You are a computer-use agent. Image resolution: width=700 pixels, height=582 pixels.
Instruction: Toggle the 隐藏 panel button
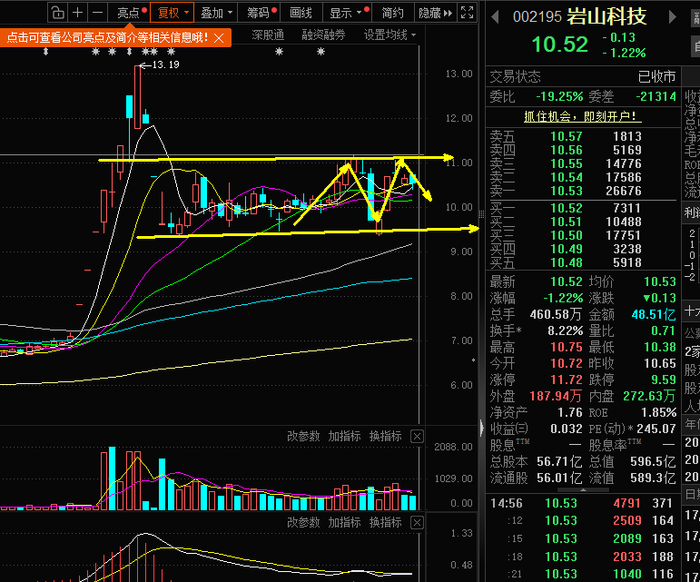coord(435,12)
